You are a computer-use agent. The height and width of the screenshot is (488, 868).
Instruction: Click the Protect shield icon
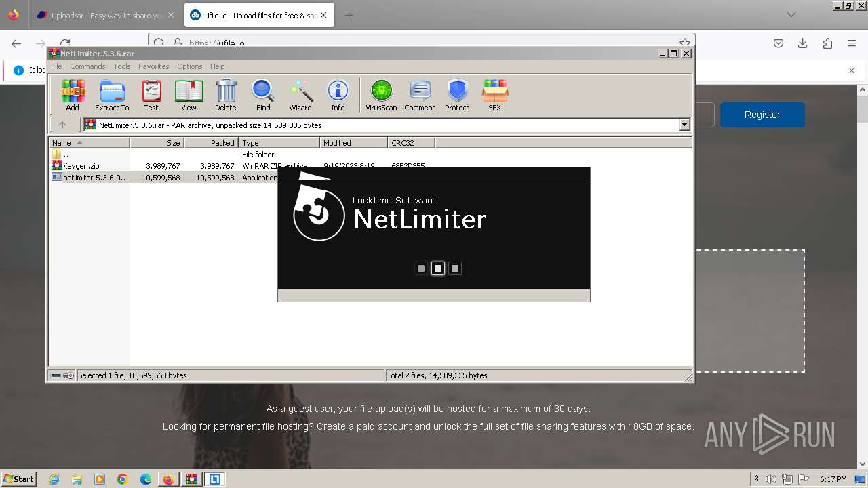click(x=457, y=96)
